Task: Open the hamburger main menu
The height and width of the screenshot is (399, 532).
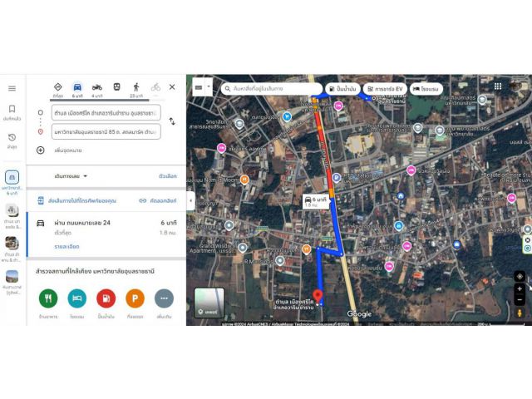Action: pyautogui.click(x=12, y=89)
